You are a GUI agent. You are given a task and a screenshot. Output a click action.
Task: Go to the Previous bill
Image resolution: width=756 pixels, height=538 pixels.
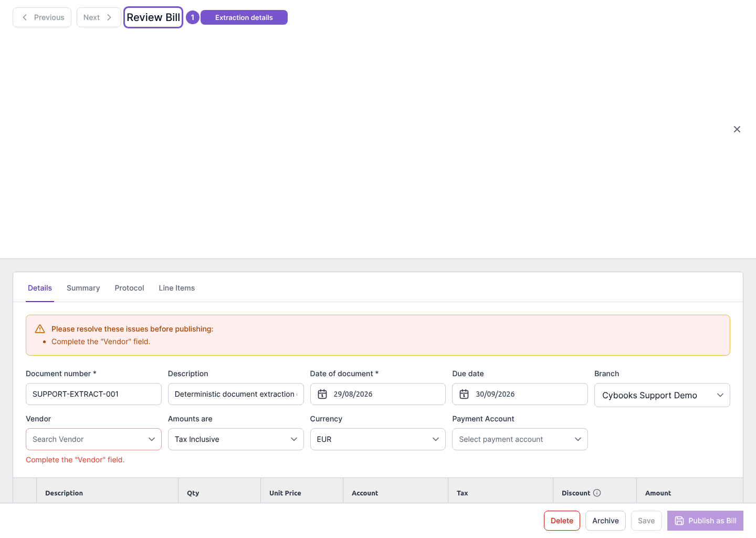[x=42, y=17]
